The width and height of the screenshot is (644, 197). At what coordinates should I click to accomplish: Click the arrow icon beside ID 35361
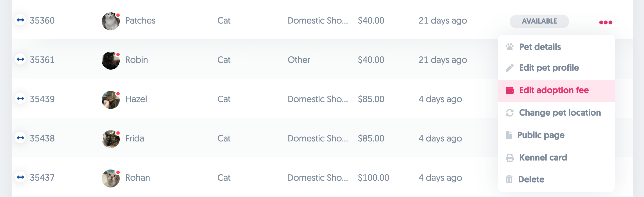pyautogui.click(x=21, y=59)
